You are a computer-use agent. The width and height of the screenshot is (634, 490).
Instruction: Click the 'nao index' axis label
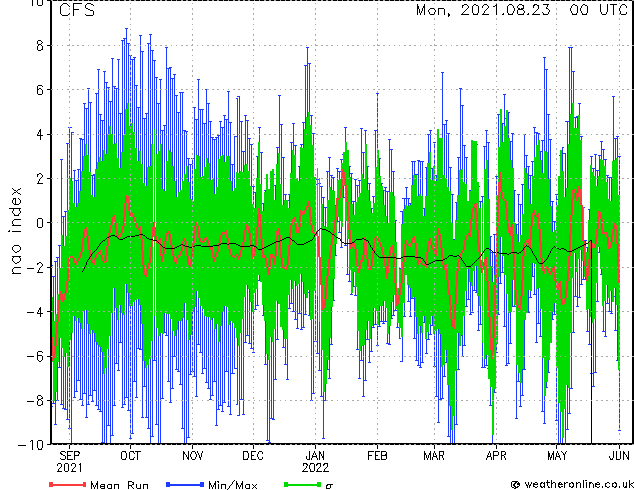tap(16, 231)
